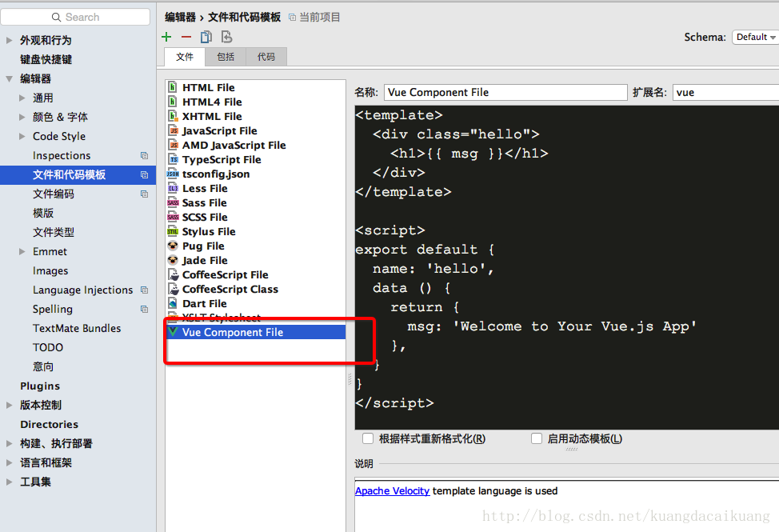Select the Pug File template
The height and width of the screenshot is (532, 779).
pos(255,246)
